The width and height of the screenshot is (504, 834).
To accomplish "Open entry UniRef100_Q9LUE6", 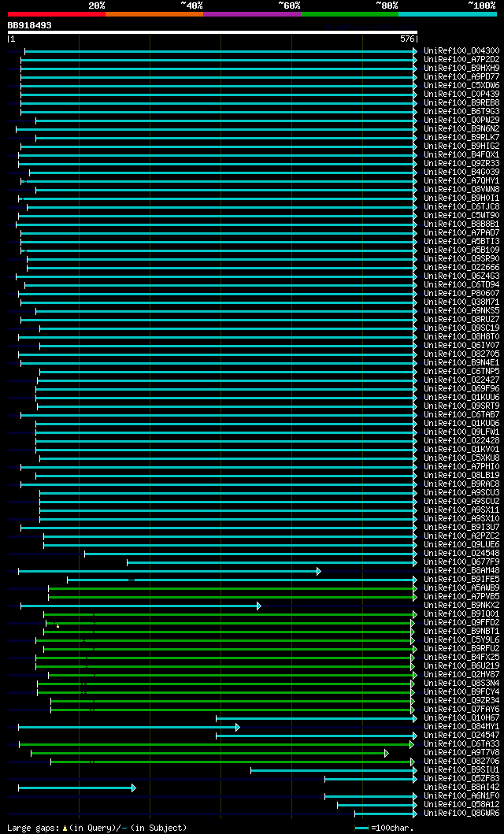I will point(461,545).
